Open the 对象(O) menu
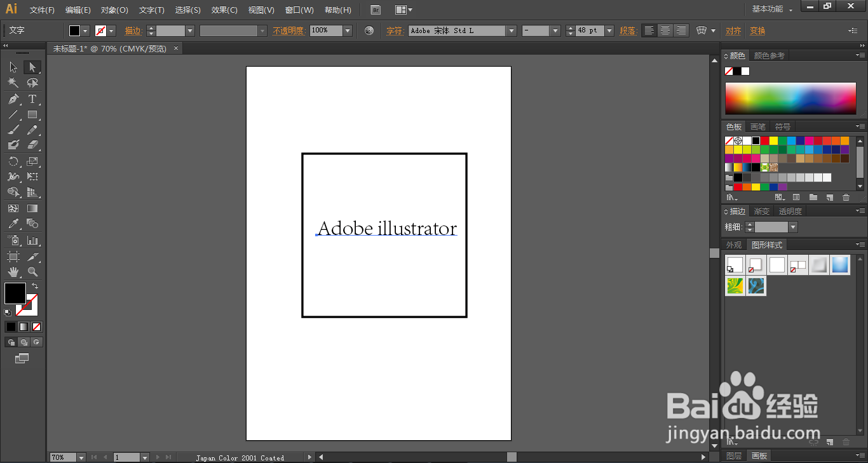 click(x=114, y=10)
